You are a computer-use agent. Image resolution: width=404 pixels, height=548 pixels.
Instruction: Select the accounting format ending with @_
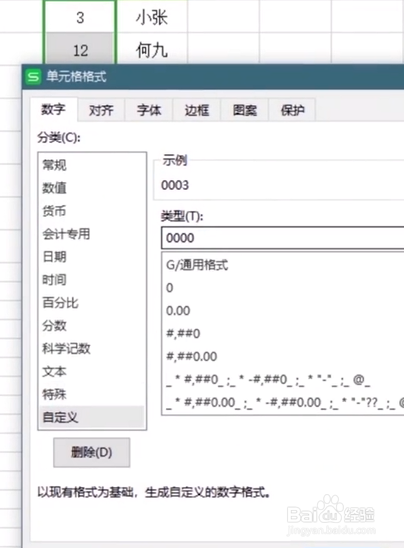283,380
